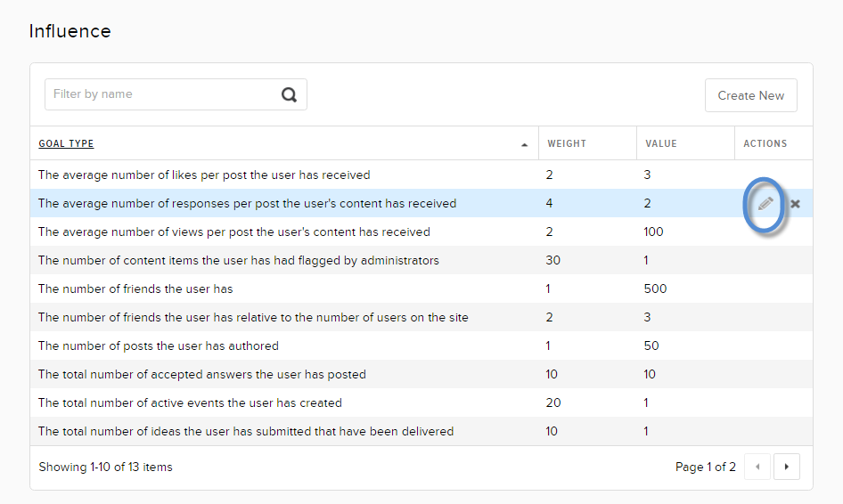Toggle sort arrow on Goal Type column
Image resolution: width=843 pixels, height=504 pixels.
[x=525, y=144]
